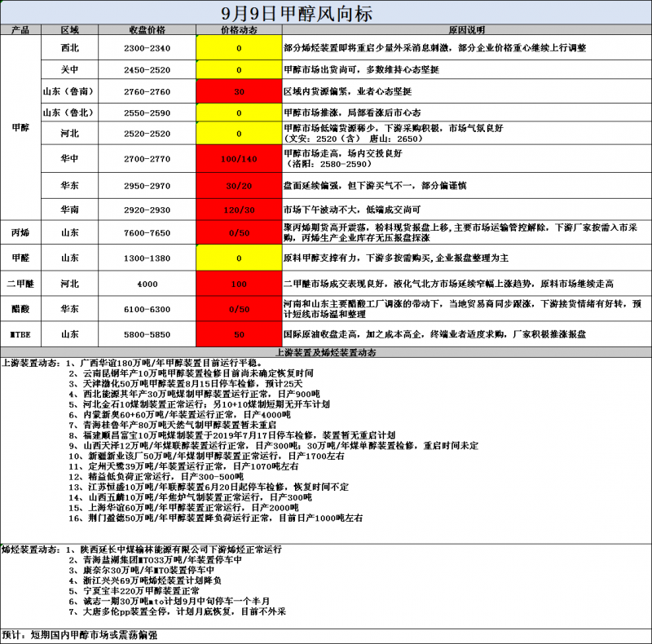This screenshot has height=644, width=652.
Task: Click the 西北 region cell
Action: pyautogui.click(x=69, y=48)
